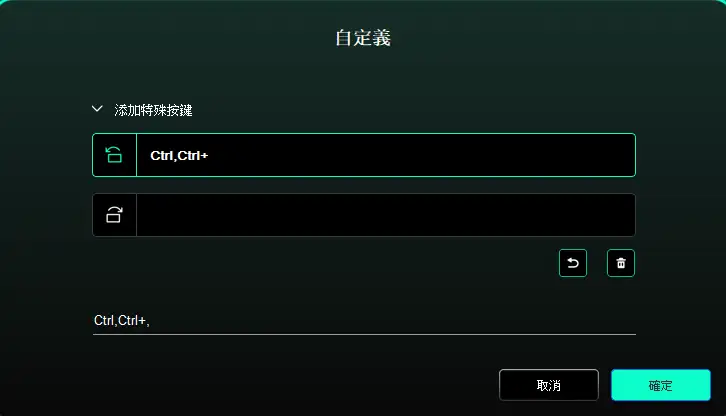The height and width of the screenshot is (416, 726).
Task: Click the 自定義 dialog title
Action: 363,38
